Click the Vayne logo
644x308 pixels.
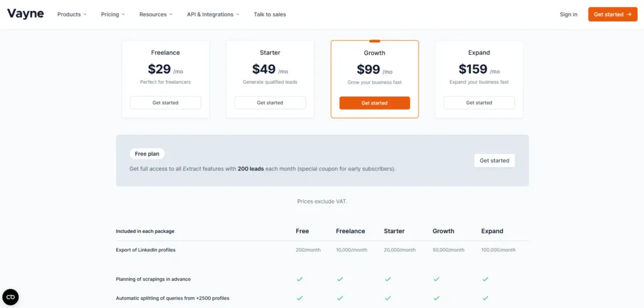[25, 14]
